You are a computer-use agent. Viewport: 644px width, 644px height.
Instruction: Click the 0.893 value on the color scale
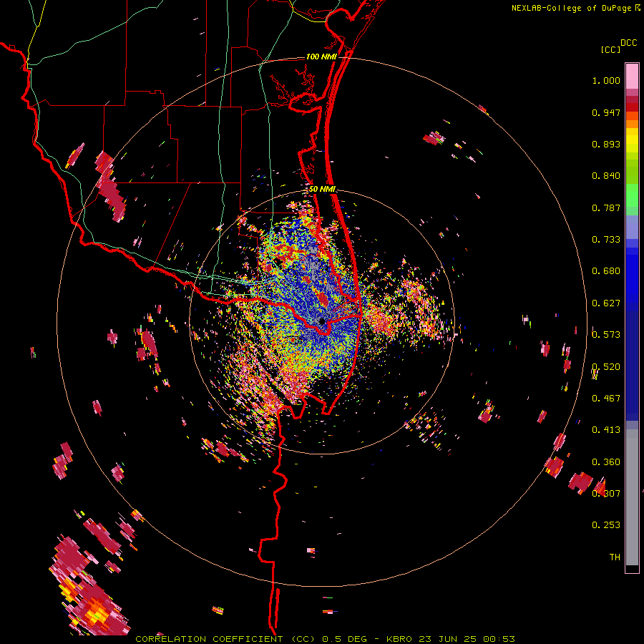[x=606, y=144]
